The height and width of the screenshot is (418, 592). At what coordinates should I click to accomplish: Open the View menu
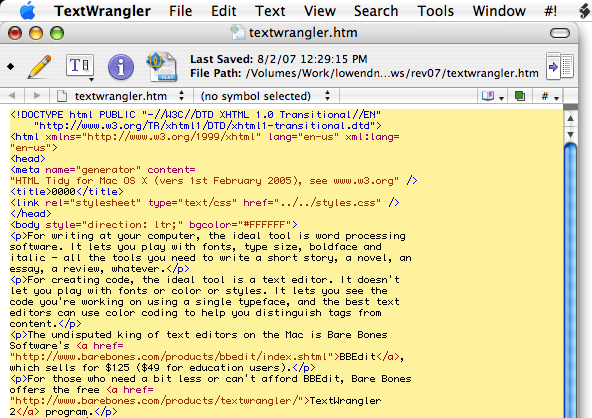[320, 11]
